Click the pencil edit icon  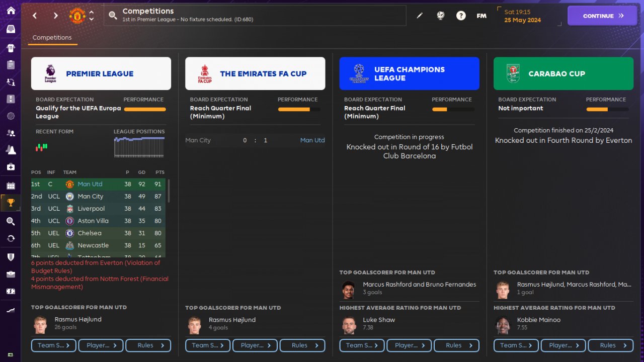click(x=420, y=16)
